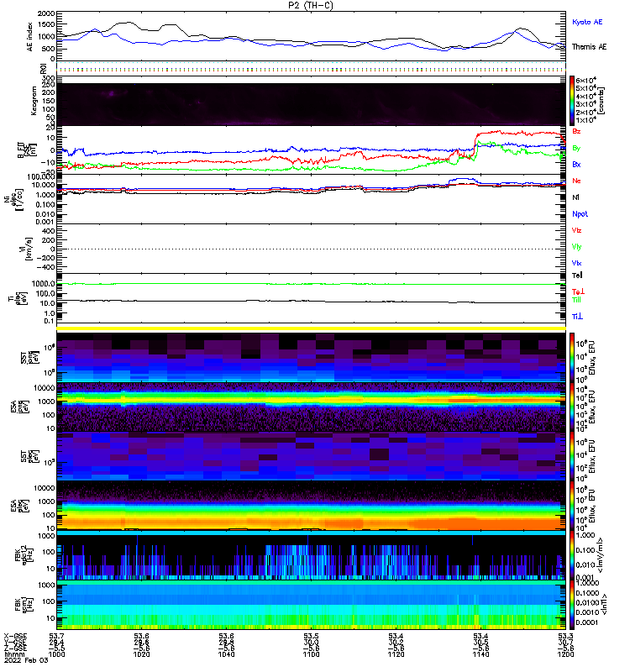Click the ESA ions Eflux color bar

[x=572, y=407]
